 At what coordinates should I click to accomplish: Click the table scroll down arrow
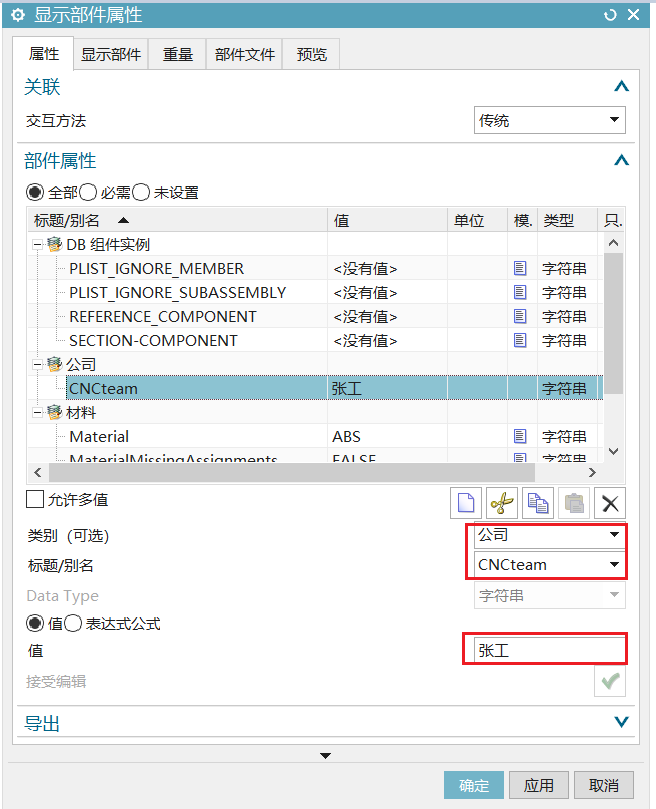pos(613,451)
